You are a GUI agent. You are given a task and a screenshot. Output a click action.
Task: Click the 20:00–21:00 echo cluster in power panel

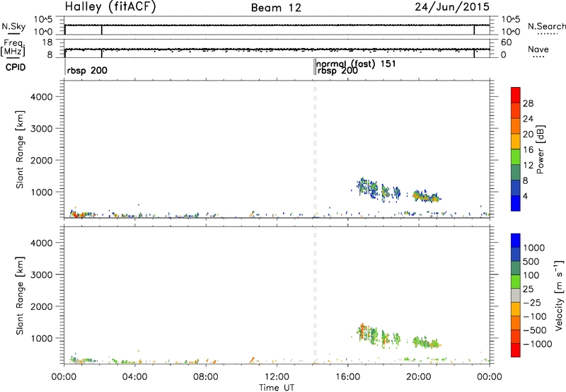click(x=427, y=197)
